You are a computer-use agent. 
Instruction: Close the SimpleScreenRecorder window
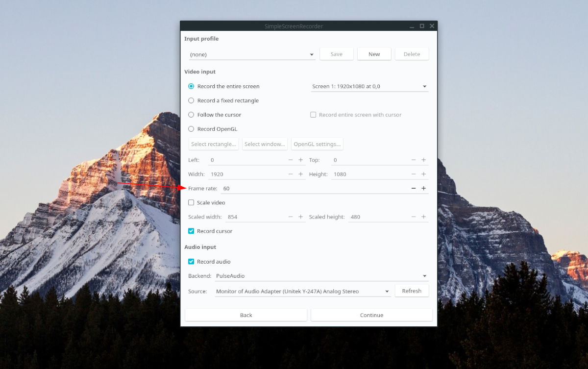(432, 26)
